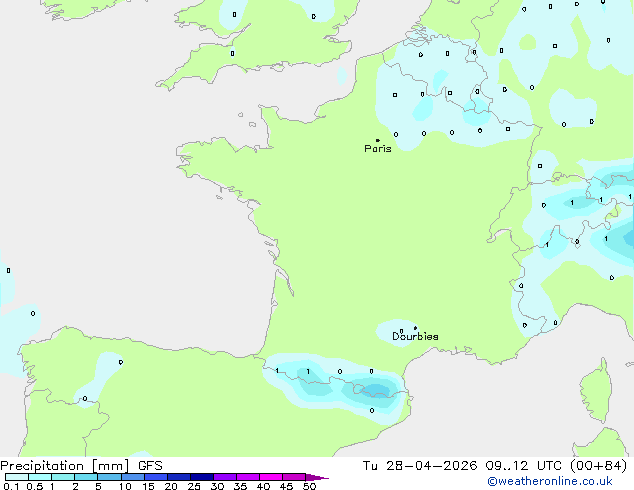Select the 1–2 mm legend color swatch
This screenshot has height=490, width=634.
(63, 477)
